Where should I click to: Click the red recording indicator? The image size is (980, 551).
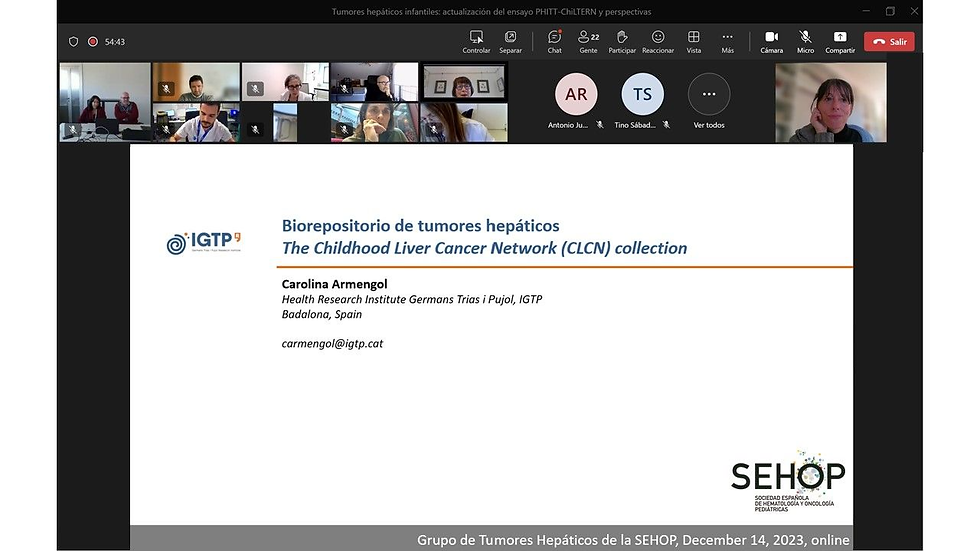click(92, 41)
